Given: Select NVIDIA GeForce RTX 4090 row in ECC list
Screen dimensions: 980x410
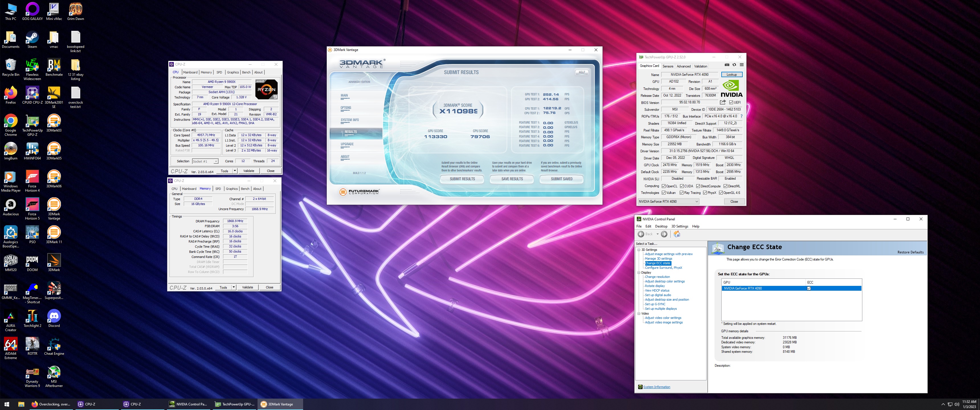Looking at the screenshot, I should coord(791,288).
